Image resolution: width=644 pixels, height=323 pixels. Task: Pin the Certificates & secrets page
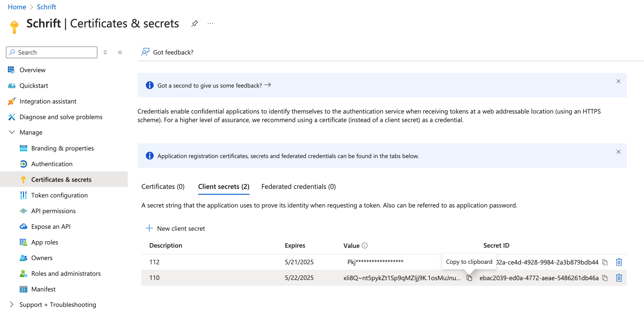coord(195,23)
